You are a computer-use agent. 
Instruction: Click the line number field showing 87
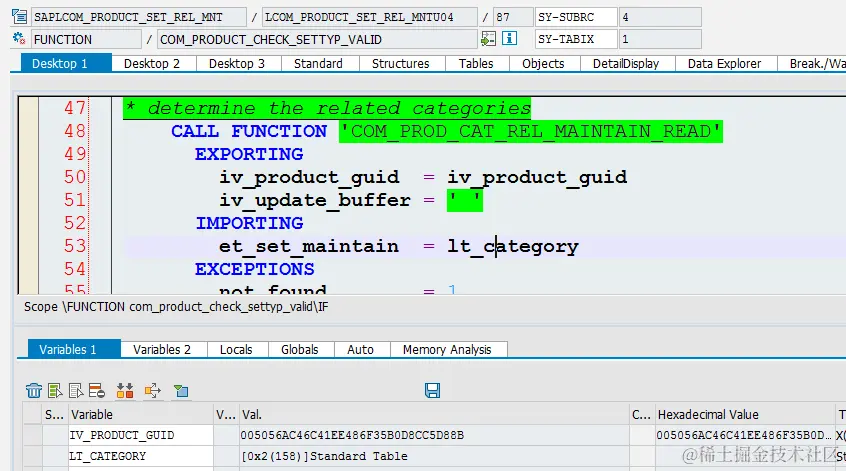pos(514,17)
